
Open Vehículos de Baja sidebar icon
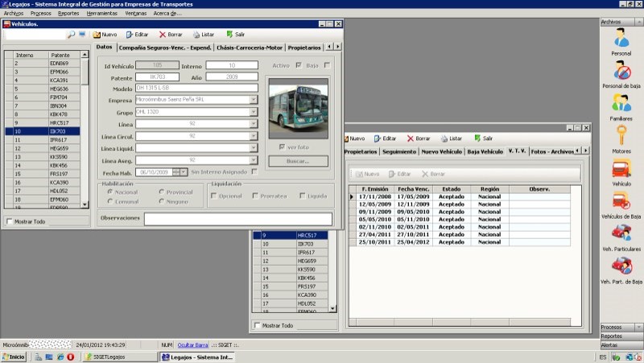(x=621, y=202)
